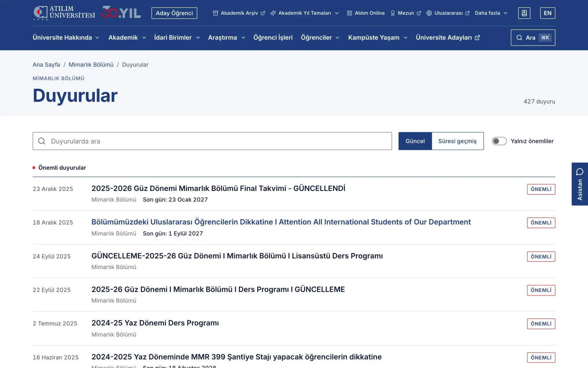This screenshot has height=368, width=588.
Task: Click the Mezun ribbon icon
Action: point(393,13)
